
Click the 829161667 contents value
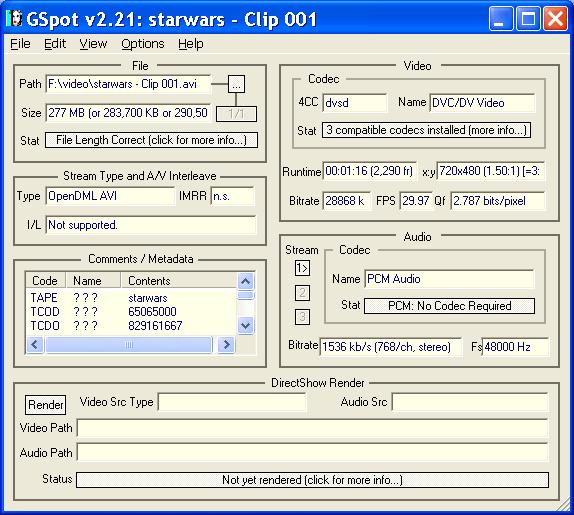pos(155,326)
